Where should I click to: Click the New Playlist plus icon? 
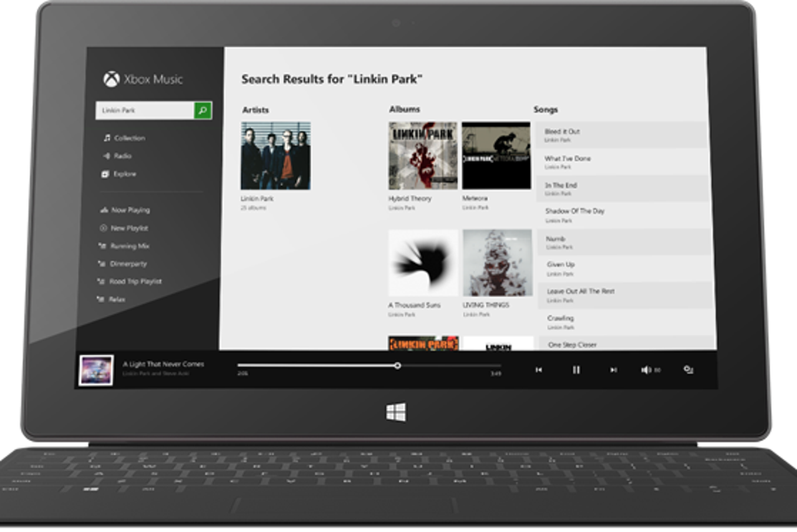103,228
